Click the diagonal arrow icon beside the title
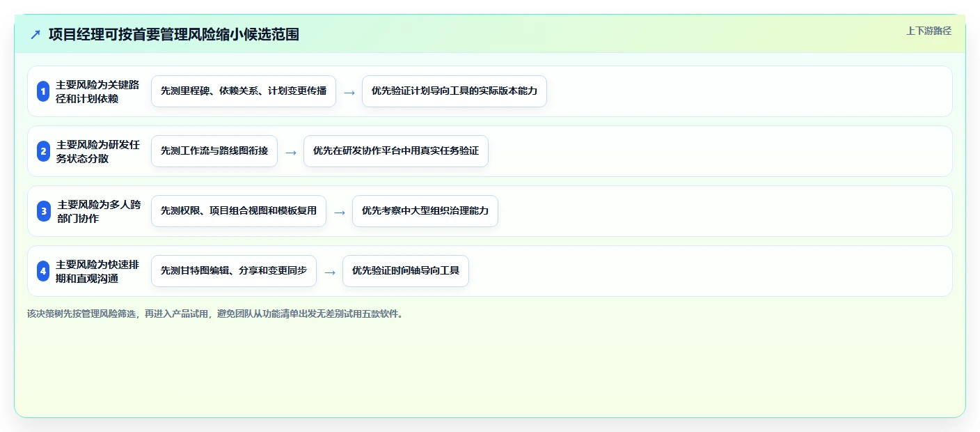This screenshot has height=432, width=980. pyautogui.click(x=35, y=34)
